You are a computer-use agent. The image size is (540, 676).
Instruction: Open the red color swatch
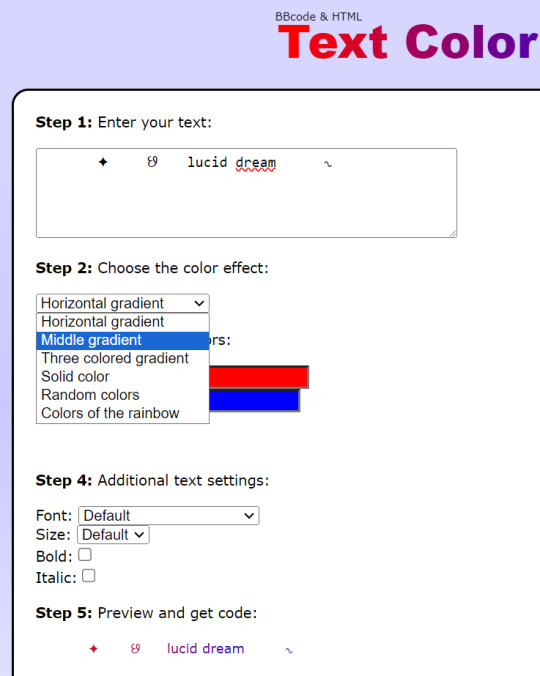click(x=259, y=377)
